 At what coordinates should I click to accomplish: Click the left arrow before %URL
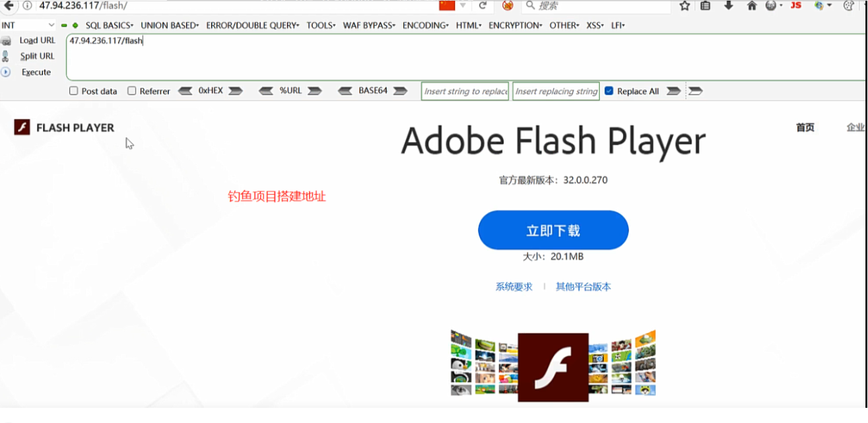(266, 91)
